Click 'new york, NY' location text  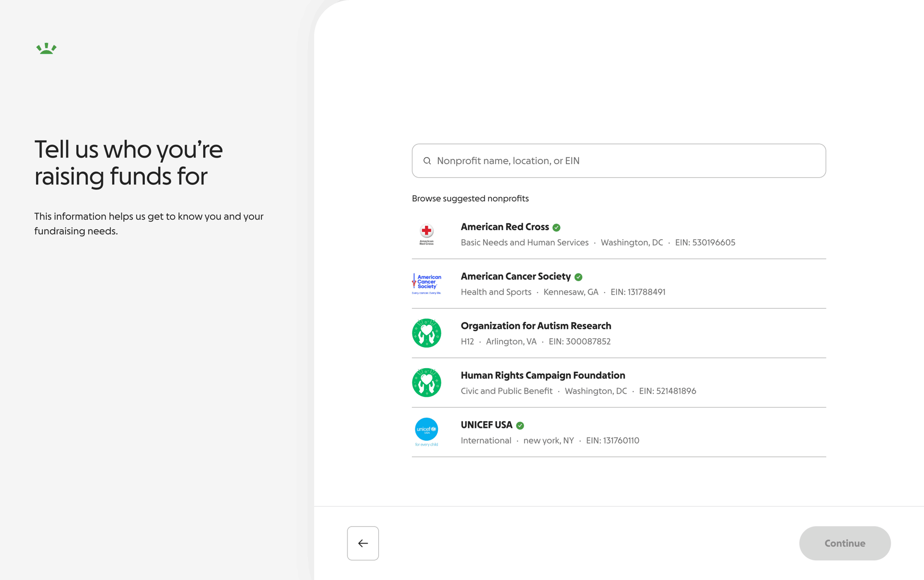coord(548,441)
